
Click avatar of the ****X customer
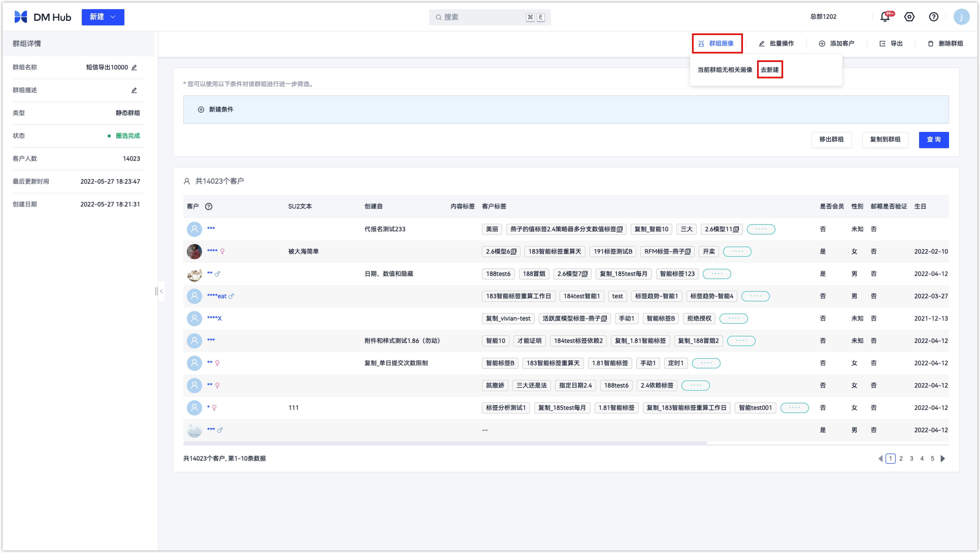pyautogui.click(x=194, y=319)
